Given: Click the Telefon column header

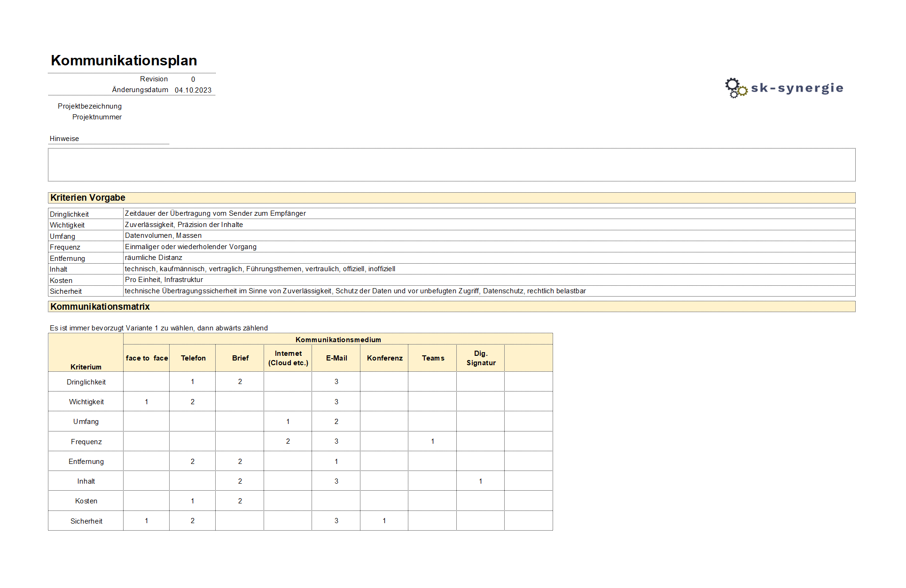Looking at the screenshot, I should click(x=193, y=358).
